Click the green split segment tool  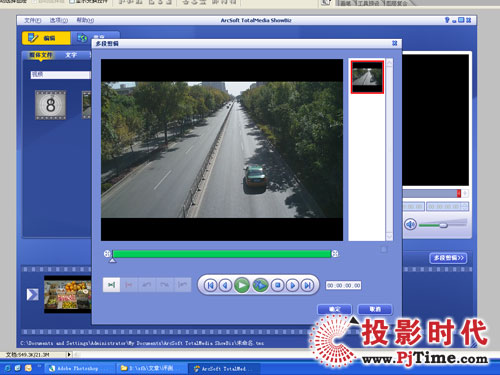tap(111, 285)
